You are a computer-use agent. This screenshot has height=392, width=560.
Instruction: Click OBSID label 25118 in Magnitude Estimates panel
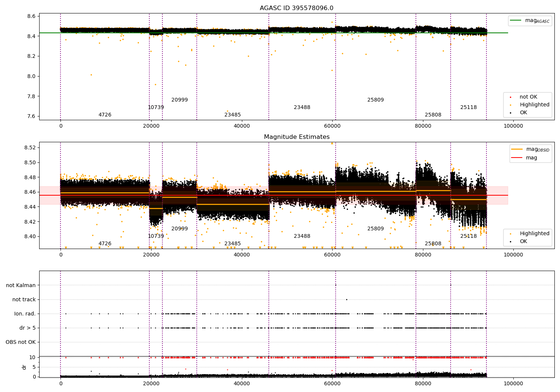coord(469,236)
